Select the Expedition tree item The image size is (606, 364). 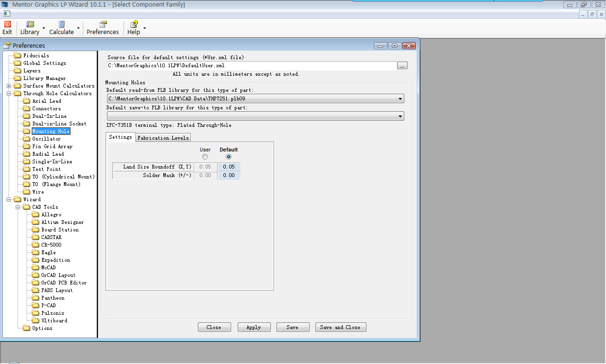pyautogui.click(x=56, y=260)
